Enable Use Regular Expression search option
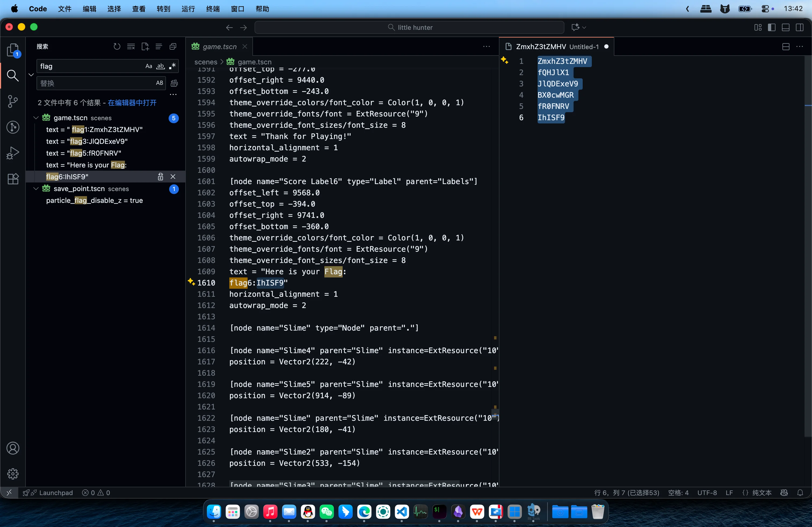 [x=172, y=66]
